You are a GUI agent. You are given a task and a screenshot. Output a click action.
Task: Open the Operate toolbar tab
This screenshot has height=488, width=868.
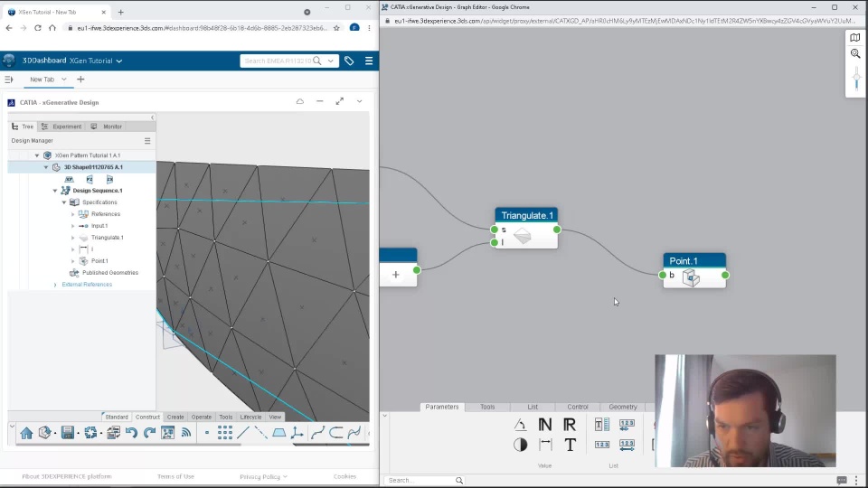click(x=202, y=417)
